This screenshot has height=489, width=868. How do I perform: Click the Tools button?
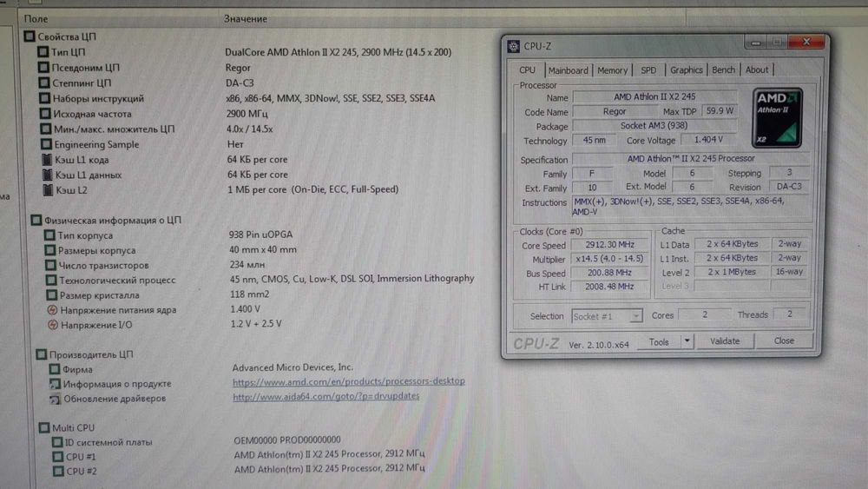(659, 342)
